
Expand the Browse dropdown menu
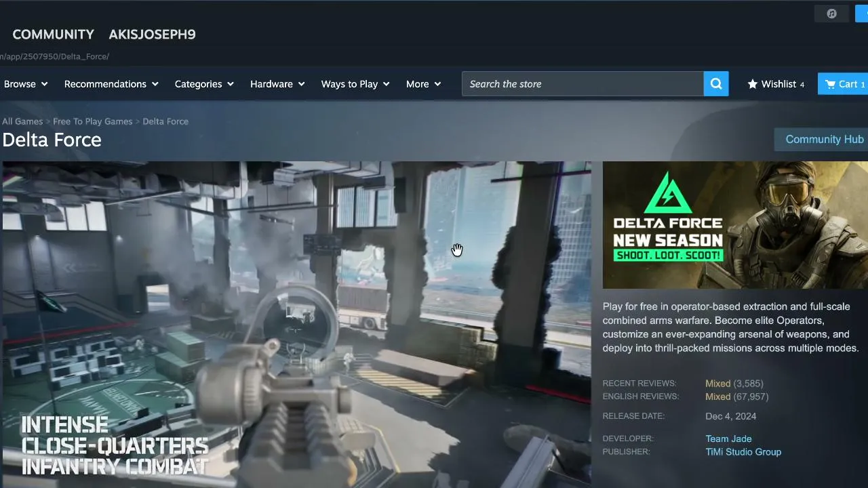[x=26, y=84]
